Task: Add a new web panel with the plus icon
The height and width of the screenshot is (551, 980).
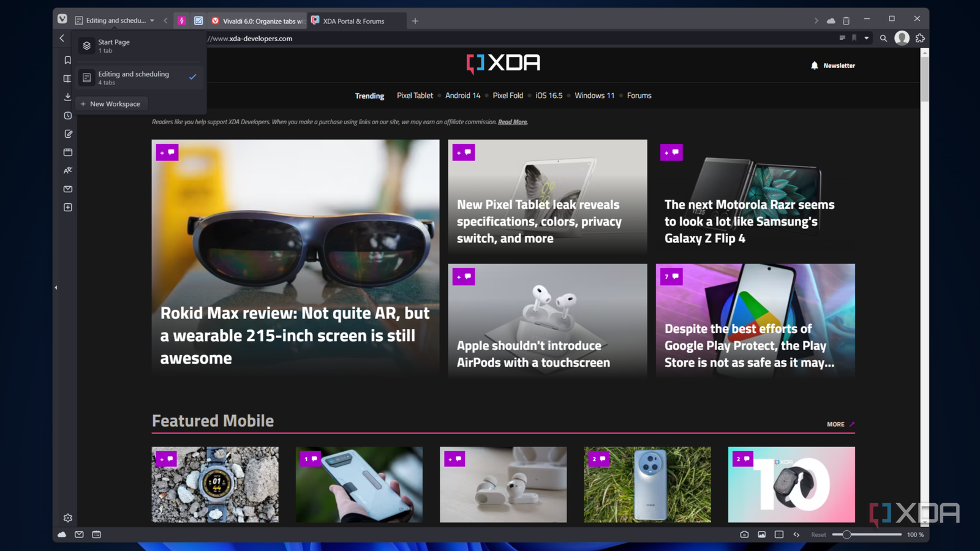Action: point(67,207)
